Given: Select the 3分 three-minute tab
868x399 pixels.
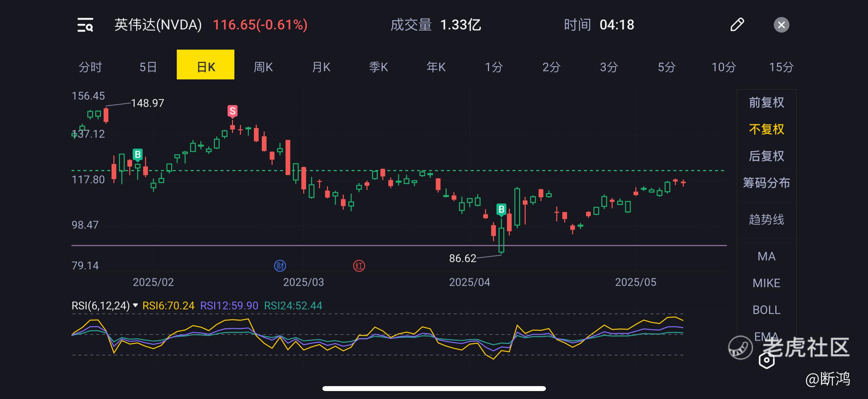Looking at the screenshot, I should (609, 67).
